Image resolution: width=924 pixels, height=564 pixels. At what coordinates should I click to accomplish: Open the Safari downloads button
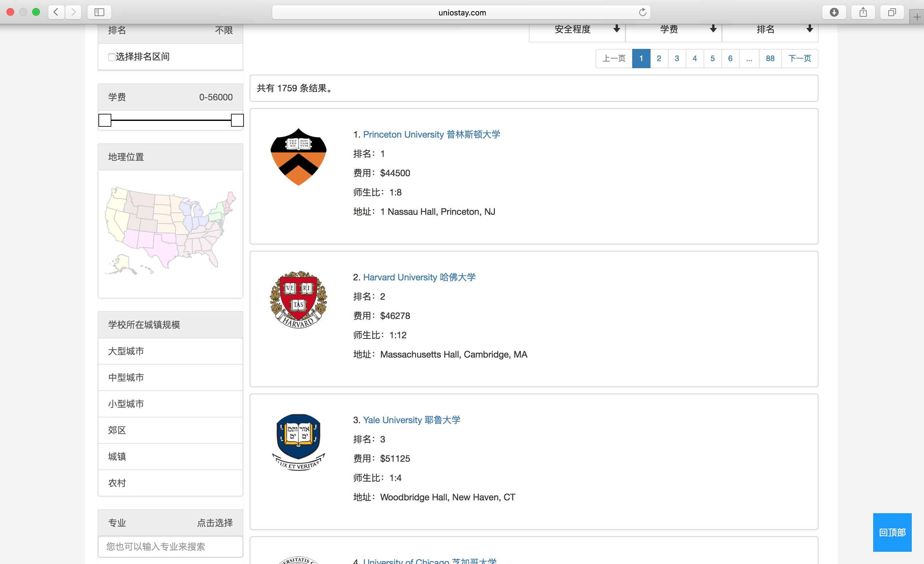[x=834, y=12]
